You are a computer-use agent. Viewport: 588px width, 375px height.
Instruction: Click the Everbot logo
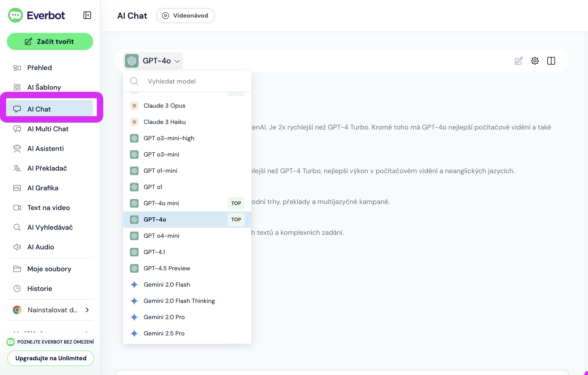[x=36, y=15]
